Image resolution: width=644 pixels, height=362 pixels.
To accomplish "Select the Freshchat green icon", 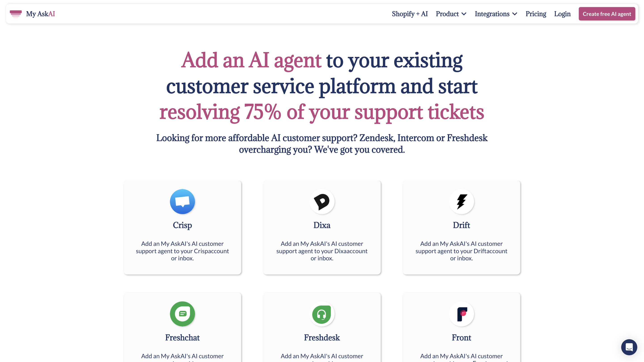I will coord(182,314).
